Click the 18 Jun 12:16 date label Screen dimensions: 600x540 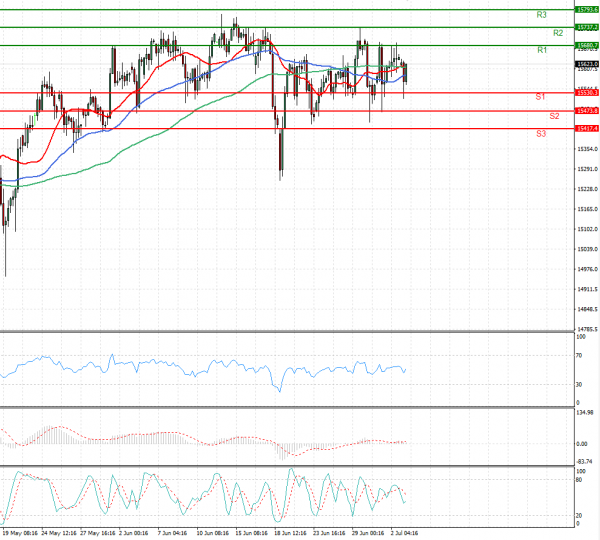pos(290,533)
